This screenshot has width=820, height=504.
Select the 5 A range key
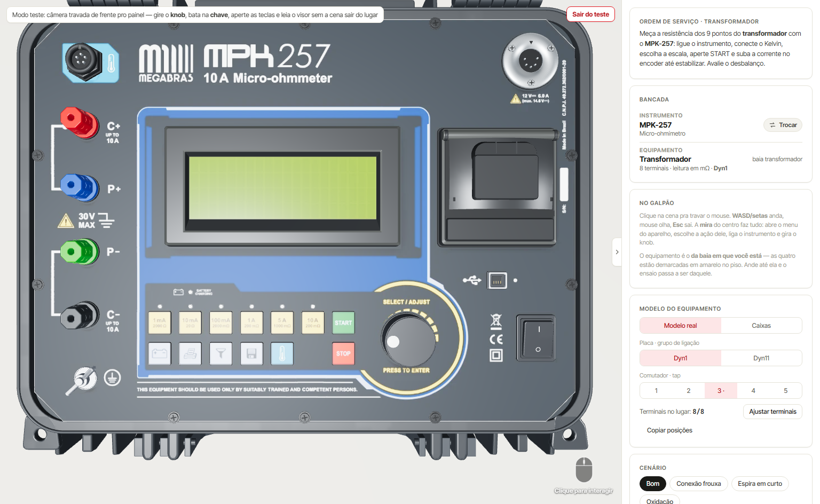click(282, 322)
